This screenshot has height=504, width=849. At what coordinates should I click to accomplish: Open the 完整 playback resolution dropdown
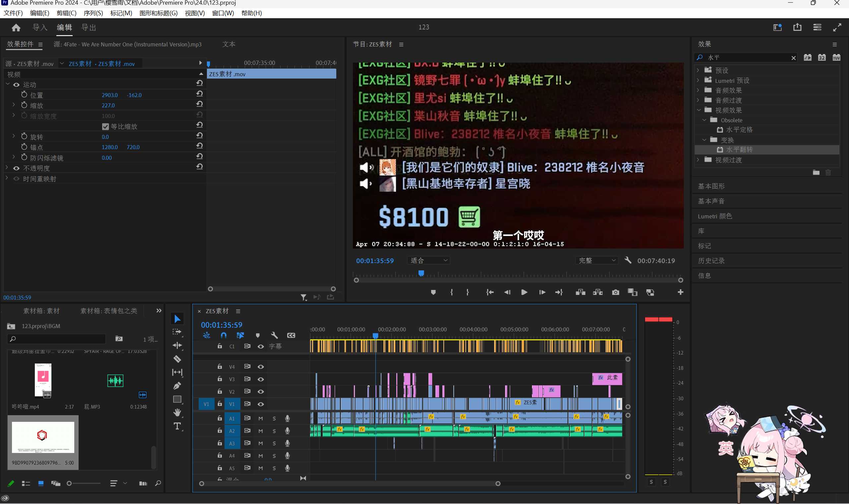(x=597, y=260)
